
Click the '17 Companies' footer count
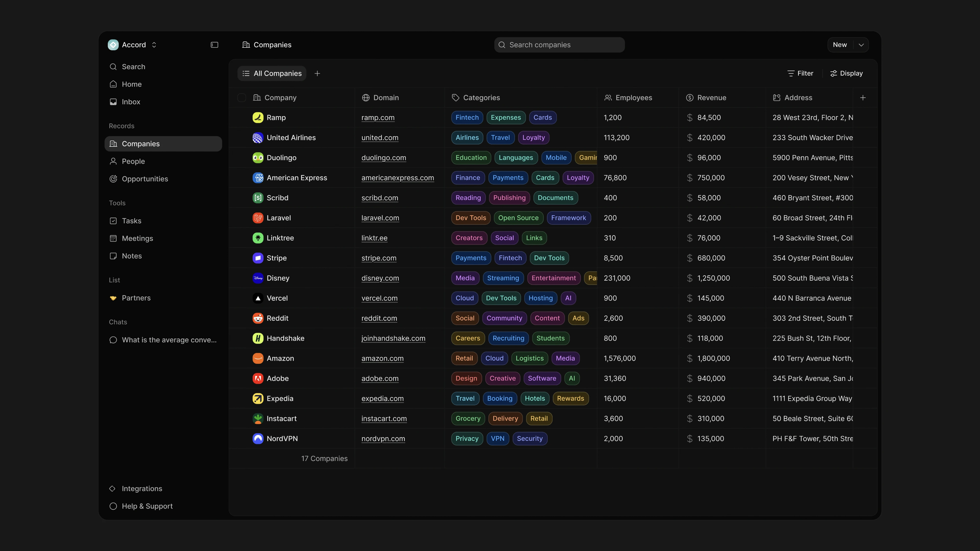pos(325,459)
